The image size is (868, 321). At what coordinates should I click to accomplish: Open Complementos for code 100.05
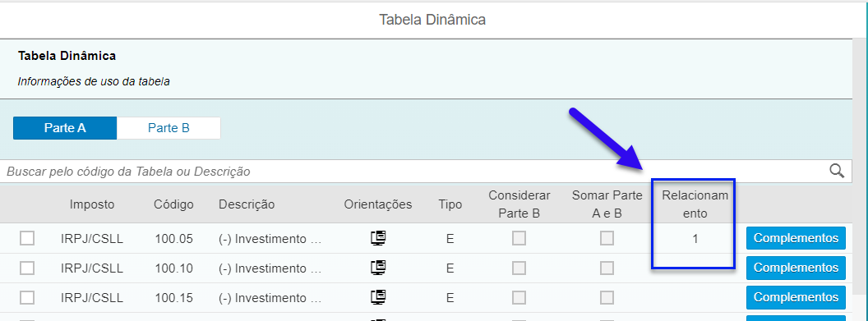click(x=796, y=238)
